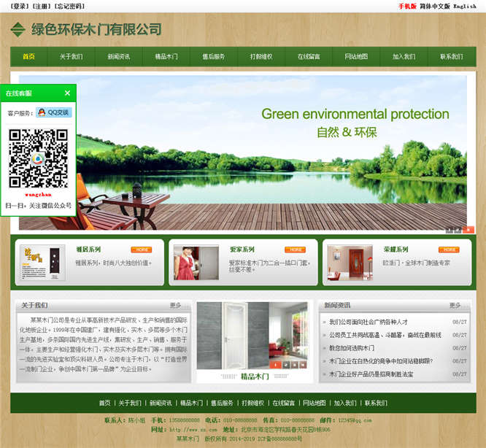Screen dimensions: 486x448
Task: Open 精品木门 in the top navigation bar
Action: coord(166,57)
